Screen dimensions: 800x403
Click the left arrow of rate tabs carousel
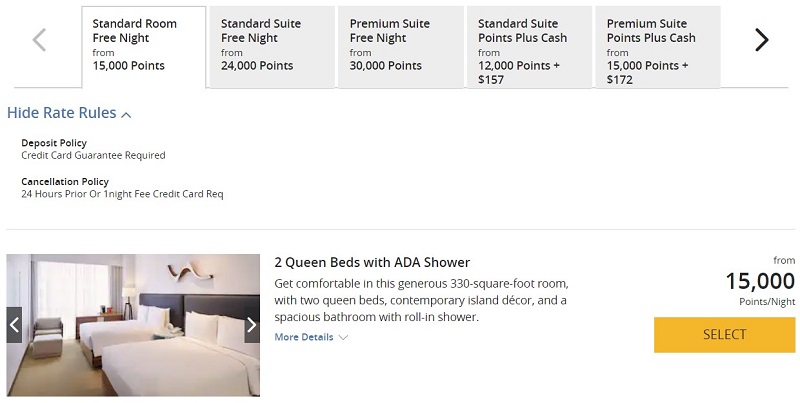pyautogui.click(x=39, y=40)
